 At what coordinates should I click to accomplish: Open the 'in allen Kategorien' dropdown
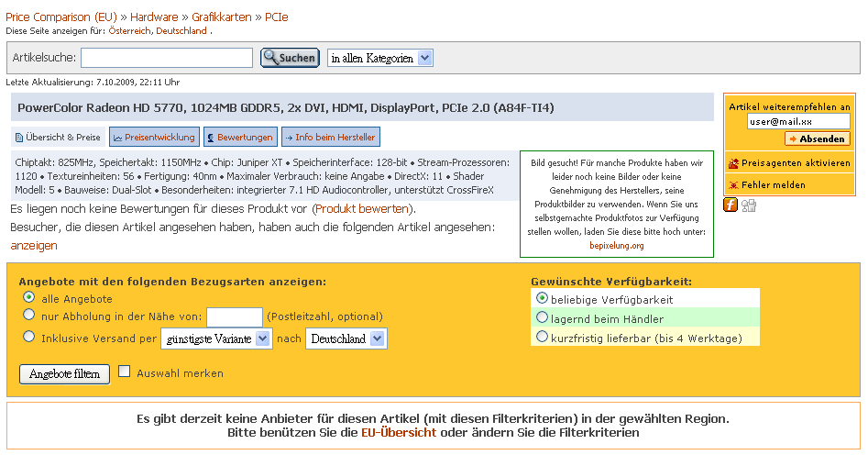click(379, 58)
